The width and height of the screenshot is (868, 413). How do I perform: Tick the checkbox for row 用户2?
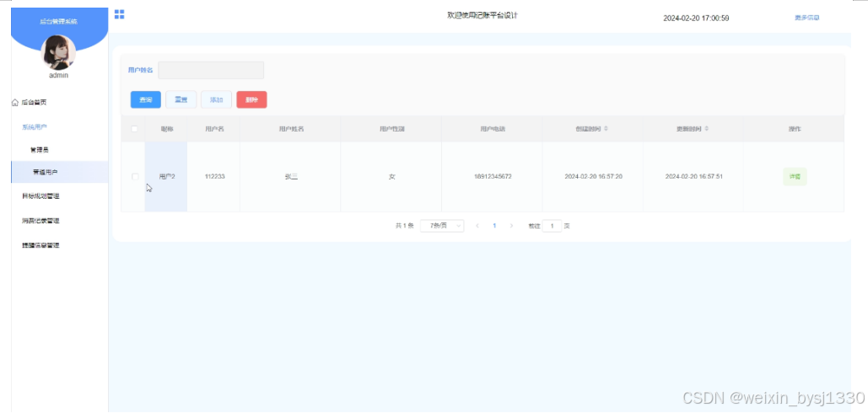click(x=135, y=176)
